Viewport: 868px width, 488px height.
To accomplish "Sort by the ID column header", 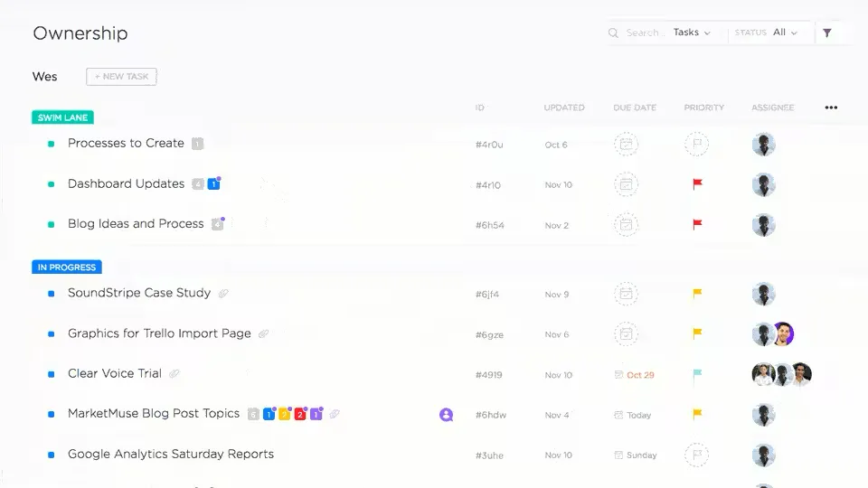I will [x=479, y=108].
